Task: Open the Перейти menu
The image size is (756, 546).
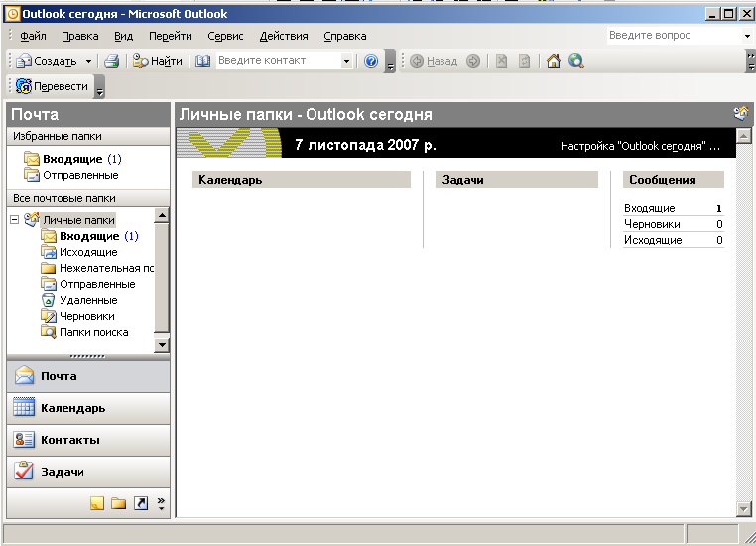Action: 171,36
